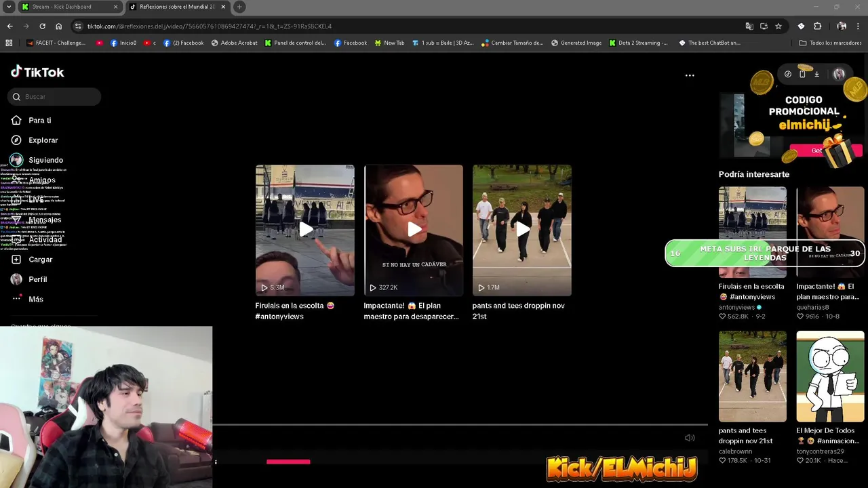The width and height of the screenshot is (868, 488).
Task: Open Panel de control del... bookmark
Action: click(296, 43)
